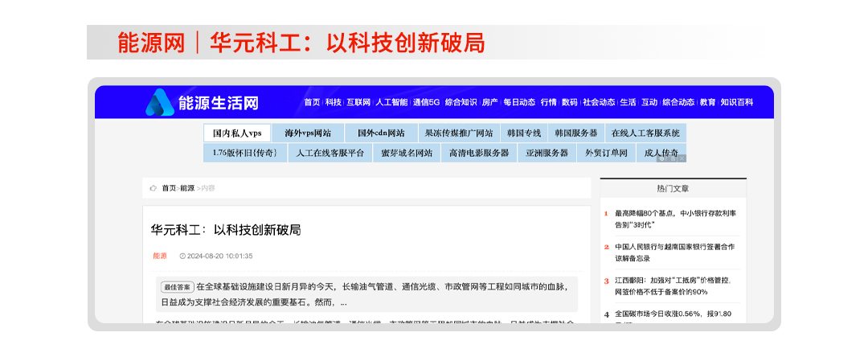Open the 知识百科 navigation item

[x=736, y=103]
